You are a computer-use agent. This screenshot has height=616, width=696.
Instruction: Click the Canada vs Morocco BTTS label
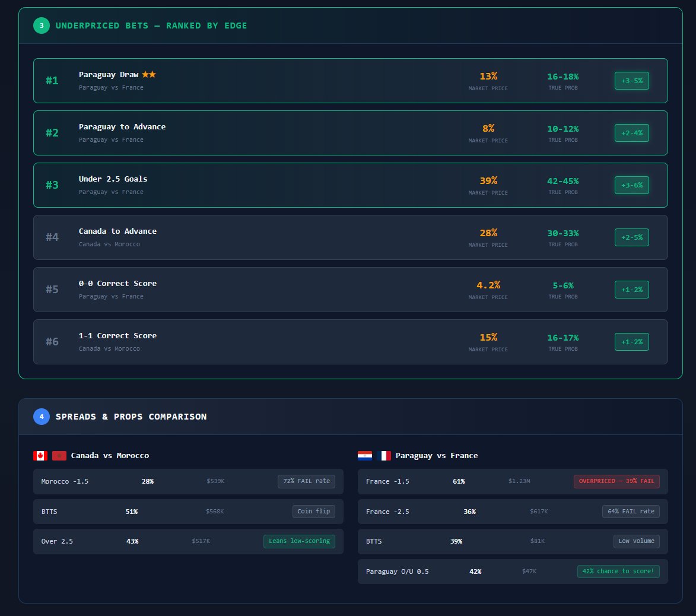pyautogui.click(x=49, y=512)
